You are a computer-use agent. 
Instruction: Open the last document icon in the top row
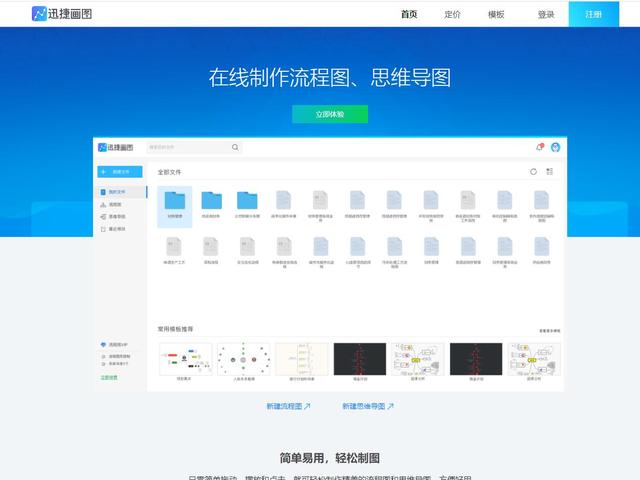(542, 200)
